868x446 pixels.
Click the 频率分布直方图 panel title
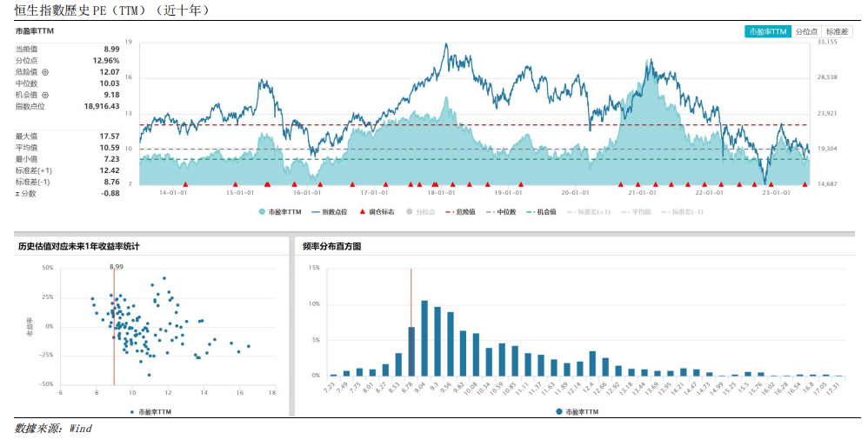332,246
